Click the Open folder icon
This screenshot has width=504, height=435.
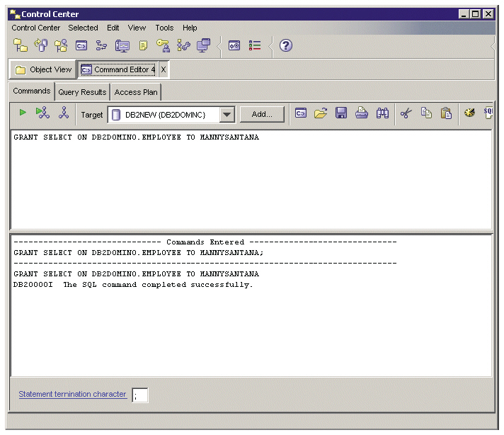[x=321, y=113]
